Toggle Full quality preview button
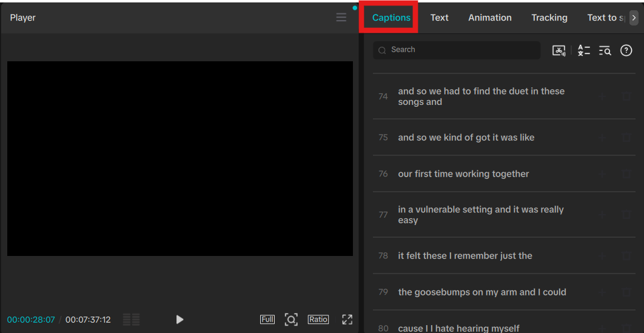Image resolution: width=644 pixels, height=333 pixels. click(267, 320)
